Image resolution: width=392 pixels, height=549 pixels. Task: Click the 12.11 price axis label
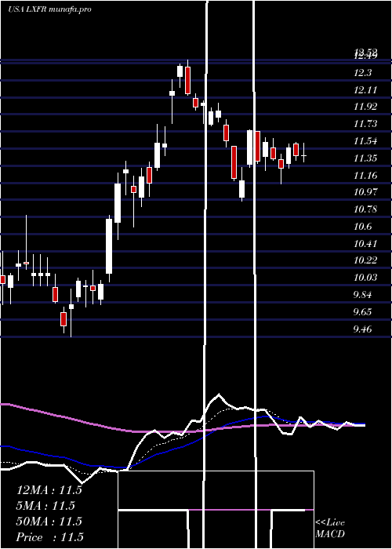click(x=365, y=90)
